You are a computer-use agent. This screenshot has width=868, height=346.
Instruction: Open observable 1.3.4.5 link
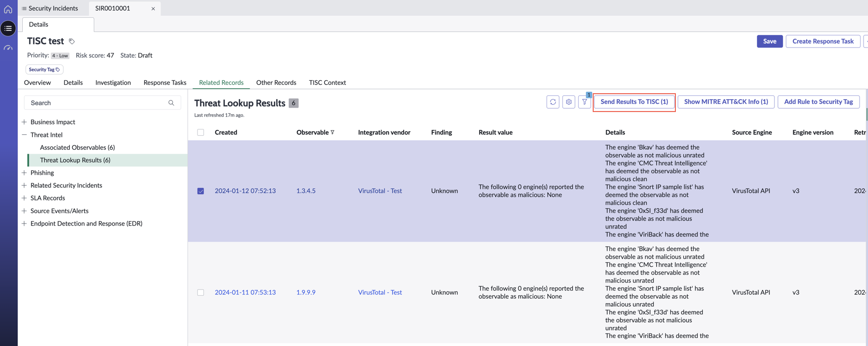(x=306, y=191)
